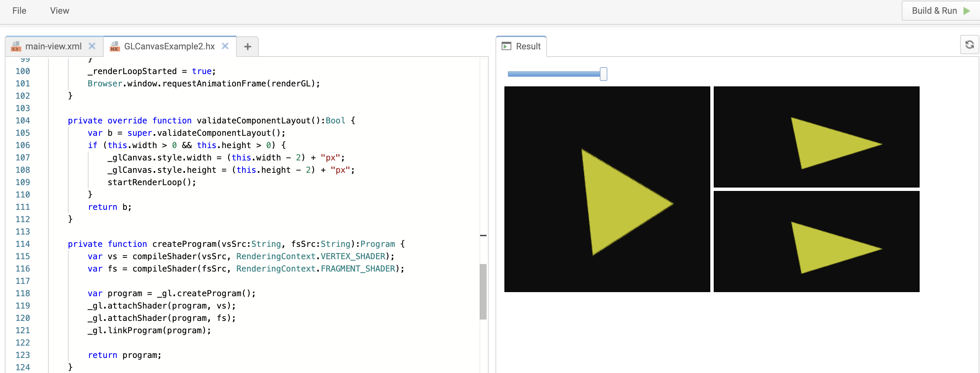Screen dimensions: 980x373
Task: Close the GLCanvasExample2.hx tab
Action: [225, 46]
